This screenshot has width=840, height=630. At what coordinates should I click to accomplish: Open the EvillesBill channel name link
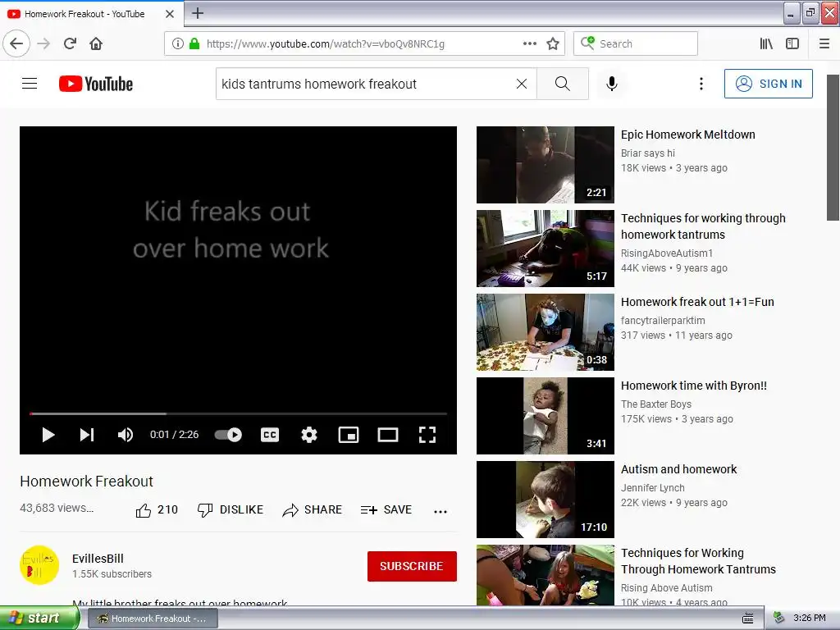(98, 558)
